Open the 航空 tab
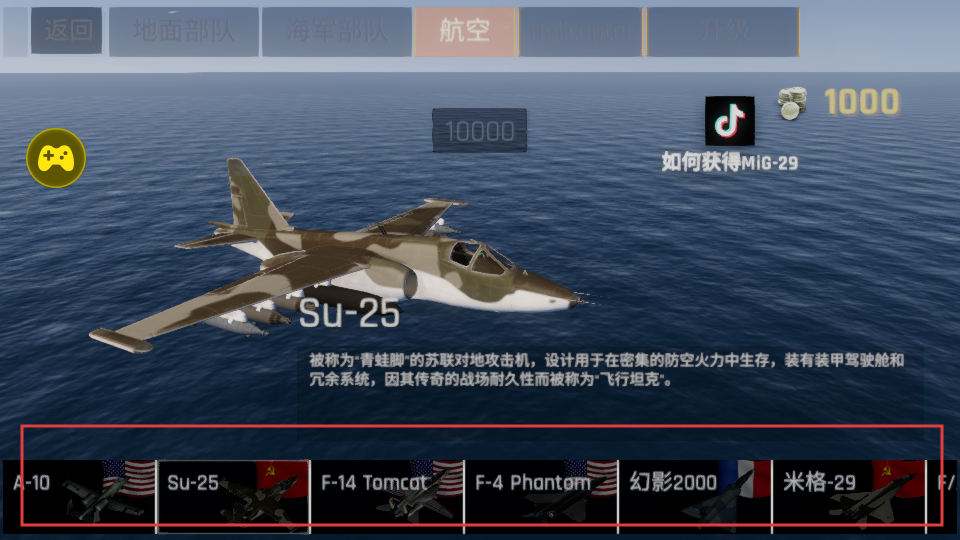The image size is (960, 540). (465, 31)
